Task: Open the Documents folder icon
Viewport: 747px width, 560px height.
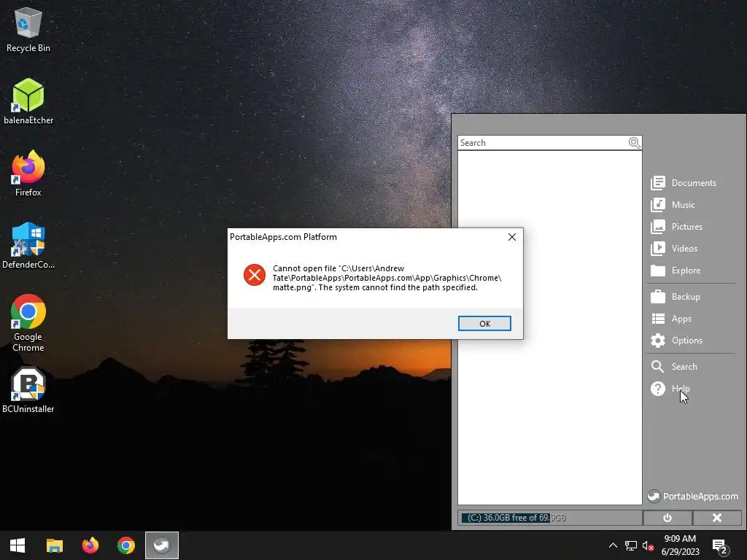Action: [658, 183]
